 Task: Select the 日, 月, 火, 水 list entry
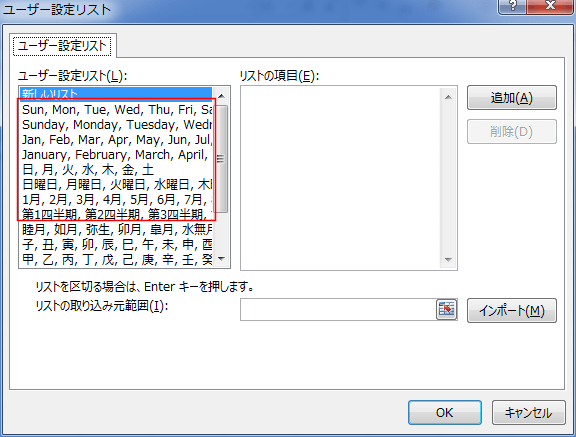(x=116, y=170)
